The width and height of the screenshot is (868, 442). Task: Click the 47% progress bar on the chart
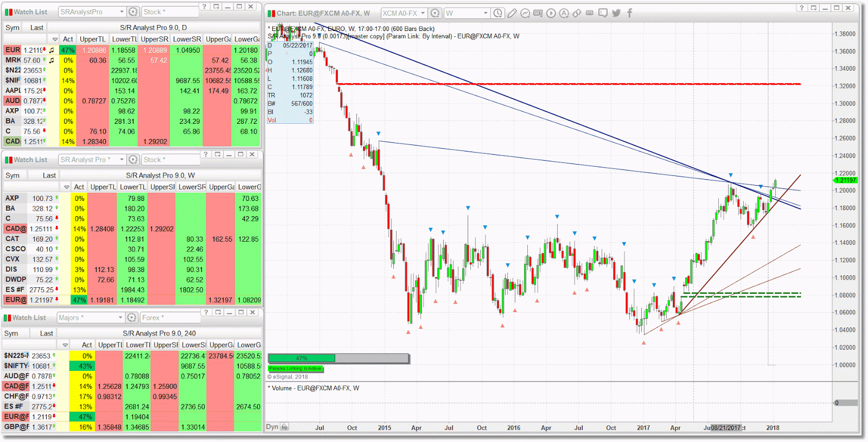(339, 358)
